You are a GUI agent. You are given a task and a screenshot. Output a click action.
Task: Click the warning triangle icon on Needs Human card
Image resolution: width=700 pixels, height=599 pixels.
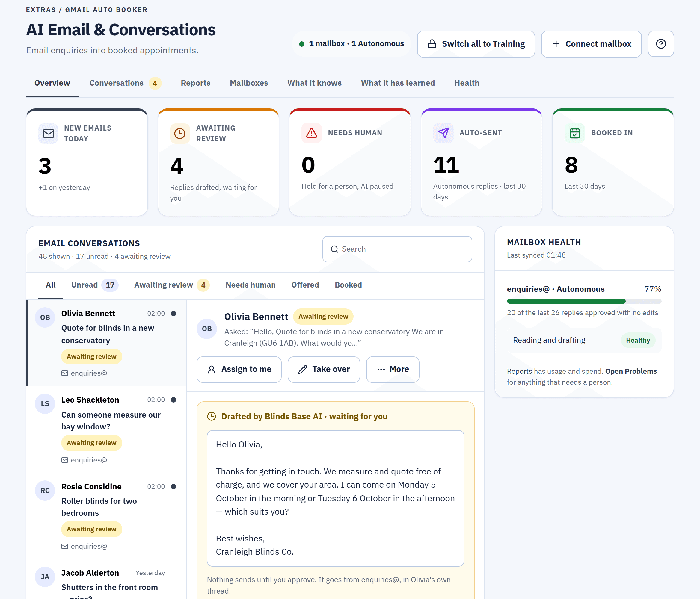pos(311,133)
